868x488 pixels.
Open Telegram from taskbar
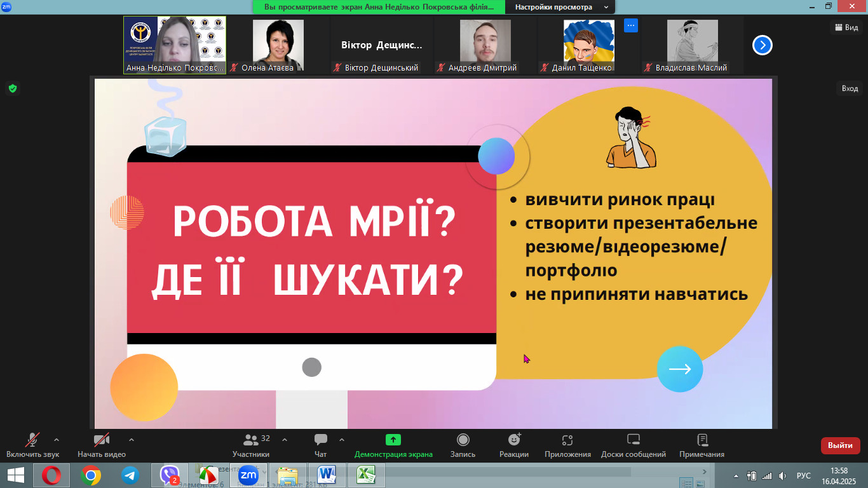point(130,475)
